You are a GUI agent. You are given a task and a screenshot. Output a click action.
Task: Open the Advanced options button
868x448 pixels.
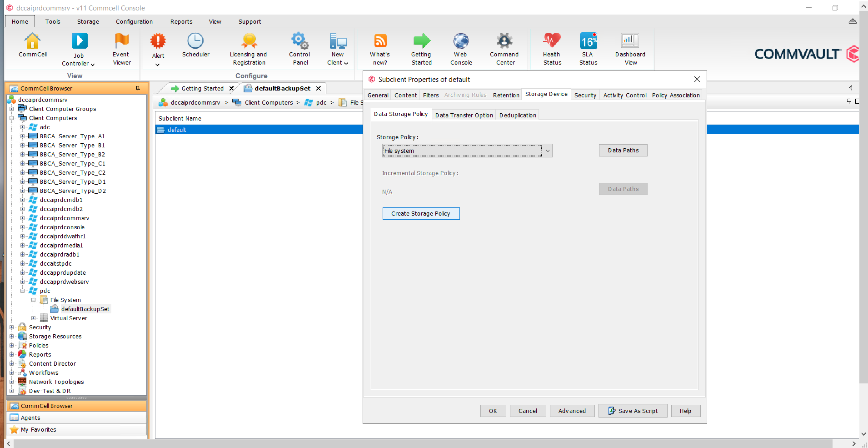(572, 411)
